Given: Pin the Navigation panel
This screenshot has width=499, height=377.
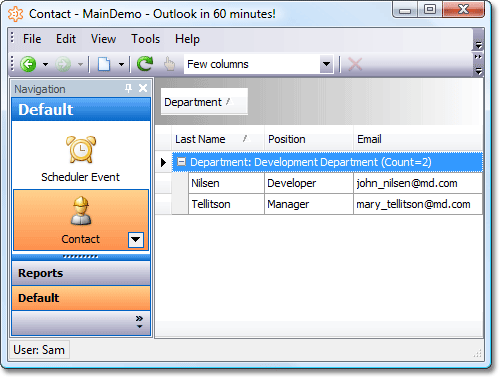Looking at the screenshot, I should [x=128, y=88].
